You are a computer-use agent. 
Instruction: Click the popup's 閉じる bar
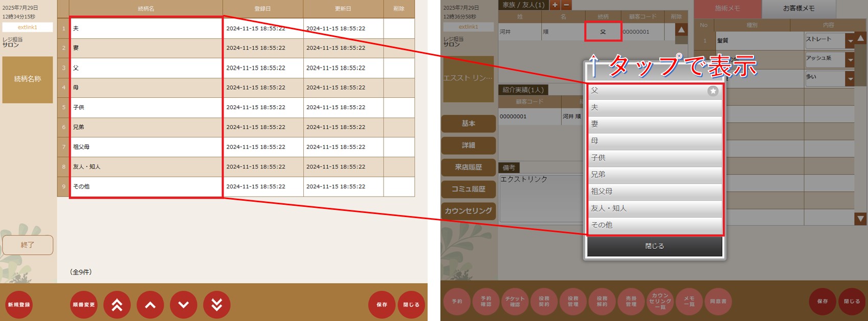click(x=655, y=246)
